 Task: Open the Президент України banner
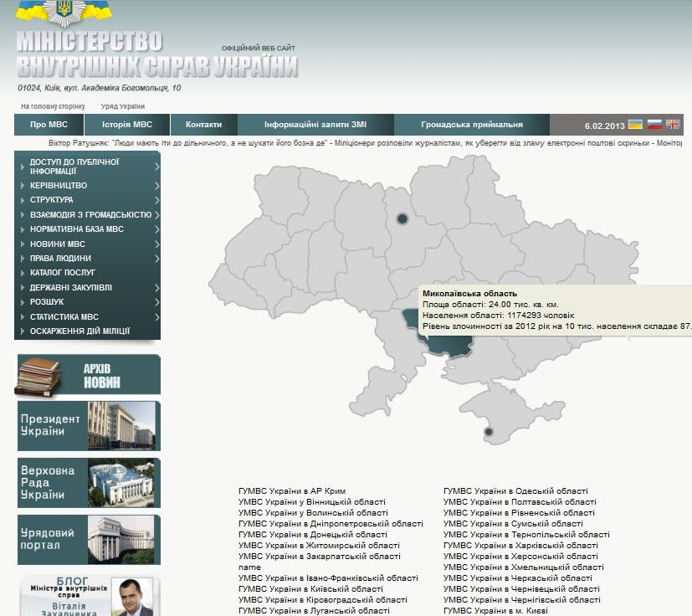coord(88,426)
